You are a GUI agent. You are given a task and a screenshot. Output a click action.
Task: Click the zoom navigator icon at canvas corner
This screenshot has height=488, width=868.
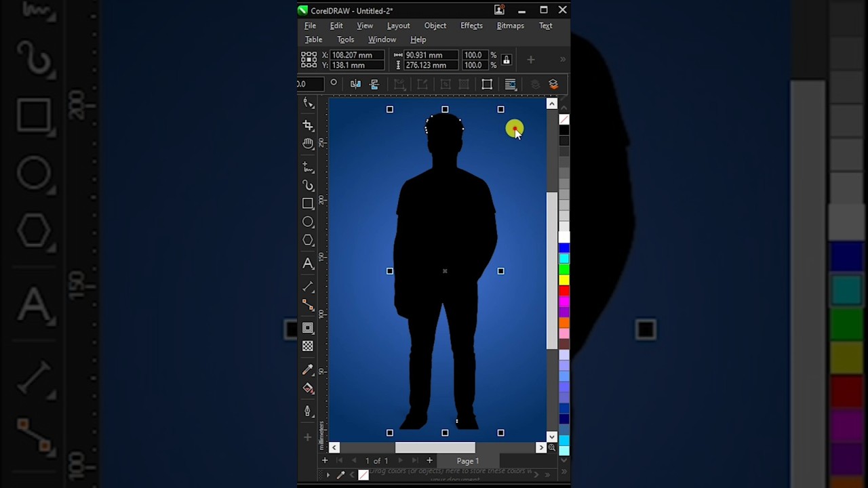[x=551, y=447]
